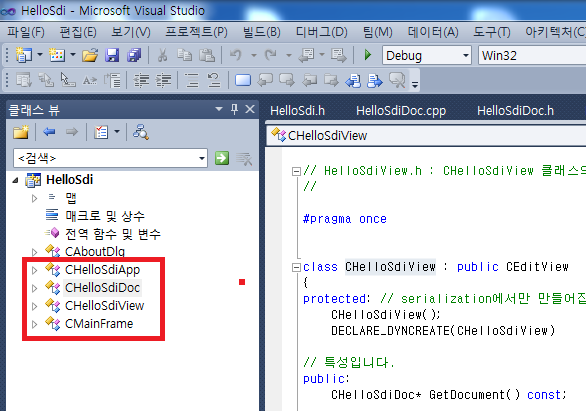Viewport: 586px width, 411px height.
Task: Select CHelloSdiView in the class tree
Action: pos(105,306)
